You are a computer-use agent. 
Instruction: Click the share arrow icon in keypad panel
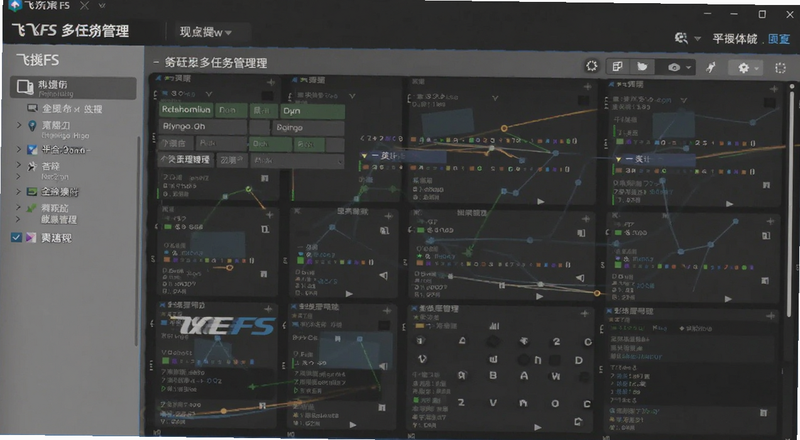pyautogui.click(x=578, y=421)
